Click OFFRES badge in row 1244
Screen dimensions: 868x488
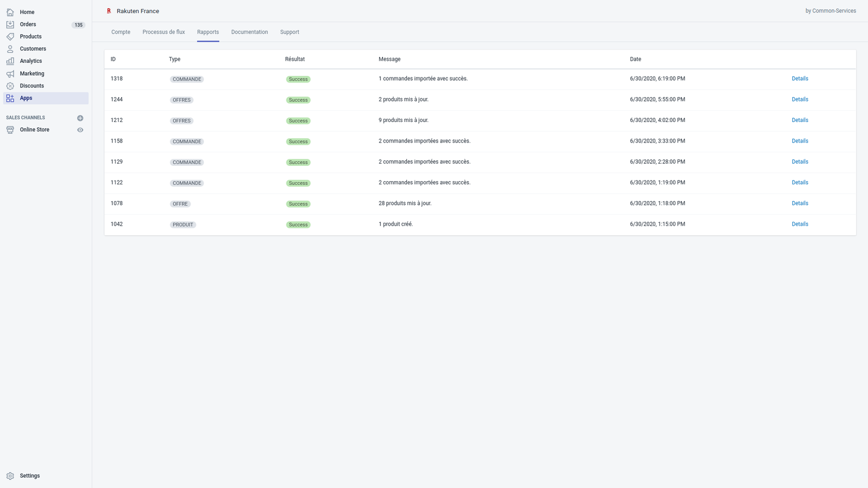click(182, 100)
